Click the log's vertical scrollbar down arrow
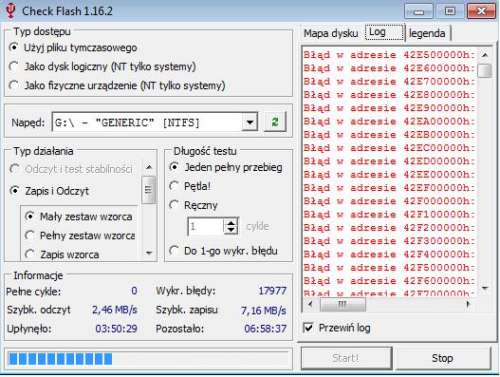The width and height of the screenshot is (500, 377). click(x=485, y=288)
